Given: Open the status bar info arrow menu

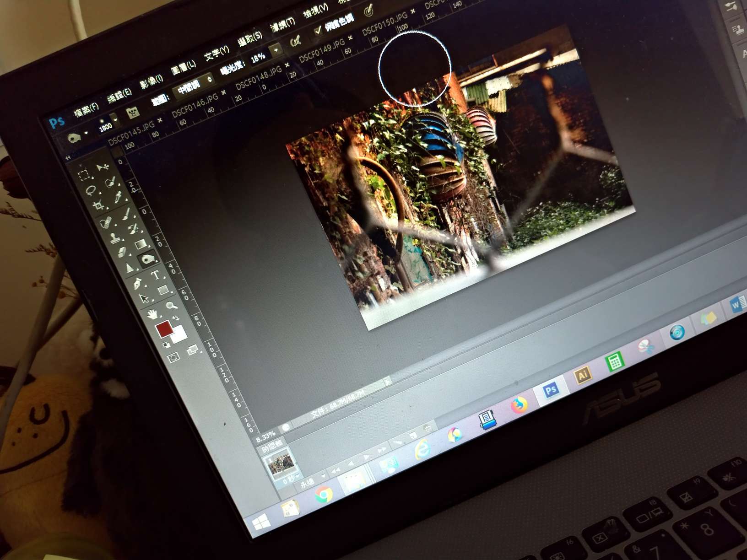Looking at the screenshot, I should 387,381.
